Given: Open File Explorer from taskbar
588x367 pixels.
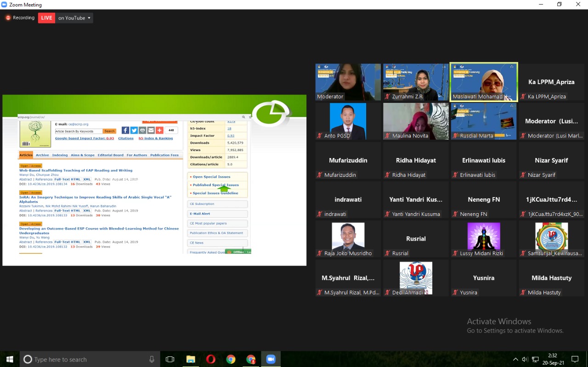Looking at the screenshot, I should coord(191,359).
